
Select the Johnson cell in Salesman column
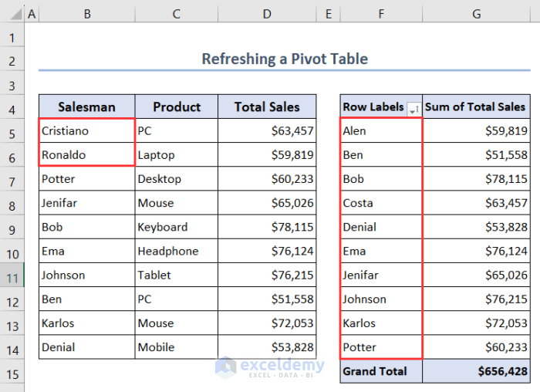pos(87,275)
